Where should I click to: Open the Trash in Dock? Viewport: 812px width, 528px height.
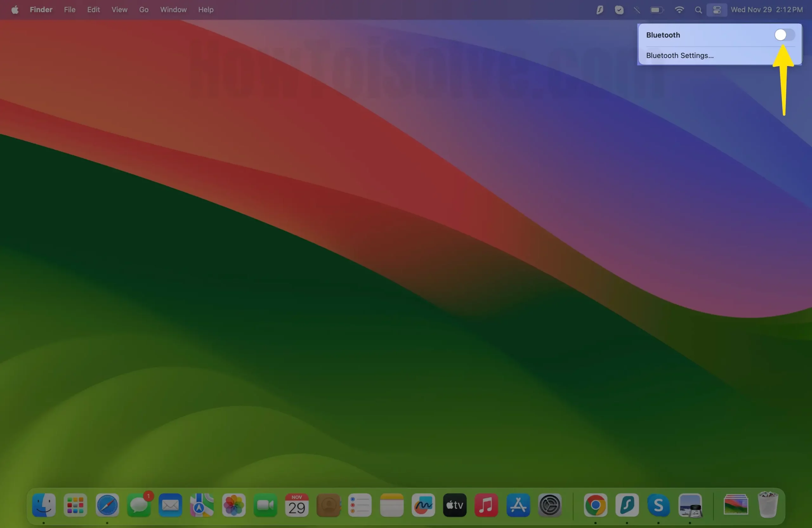click(x=768, y=505)
